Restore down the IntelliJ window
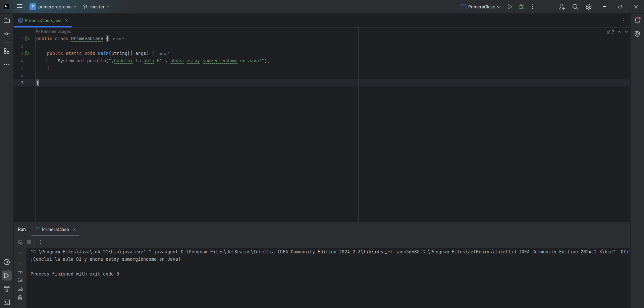Viewport: 644px width, 308px height. coord(620,7)
